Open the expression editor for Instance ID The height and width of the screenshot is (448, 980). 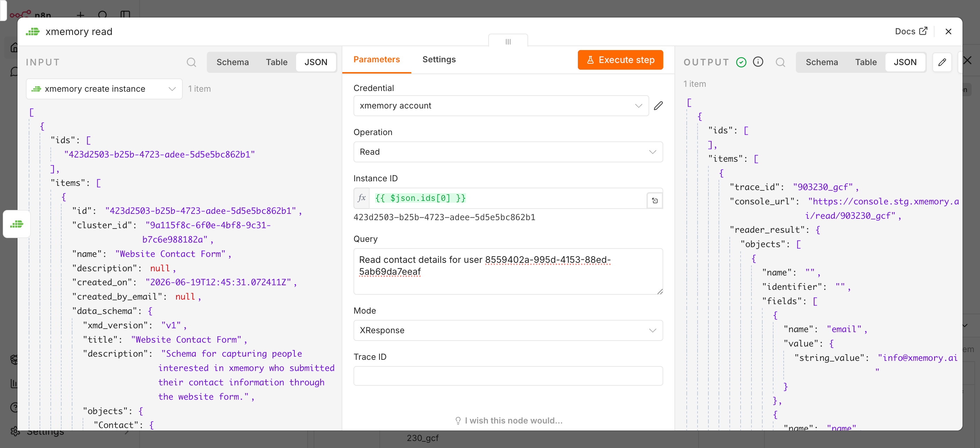tap(655, 201)
